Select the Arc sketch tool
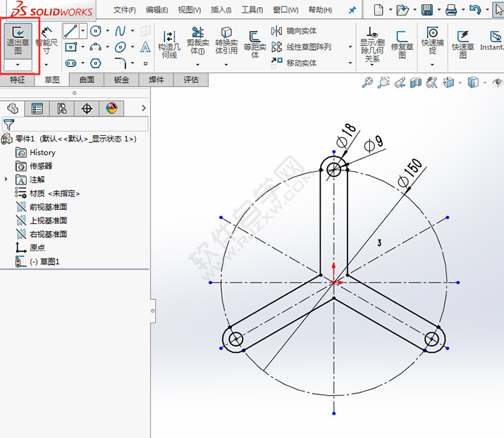The width and height of the screenshot is (504, 438). pos(95,47)
